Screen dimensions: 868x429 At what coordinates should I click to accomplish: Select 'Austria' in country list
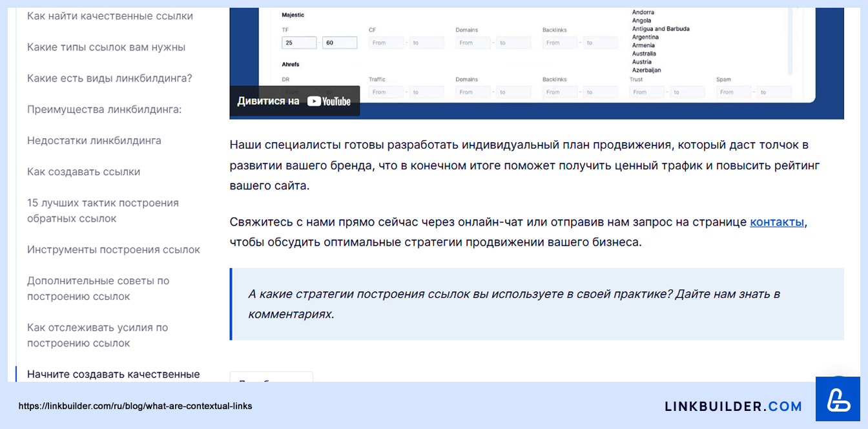point(642,62)
